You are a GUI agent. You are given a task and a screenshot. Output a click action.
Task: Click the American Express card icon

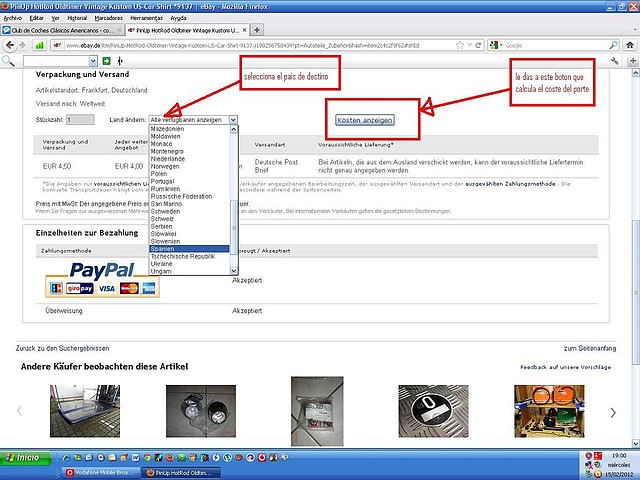pyautogui.click(x=149, y=289)
